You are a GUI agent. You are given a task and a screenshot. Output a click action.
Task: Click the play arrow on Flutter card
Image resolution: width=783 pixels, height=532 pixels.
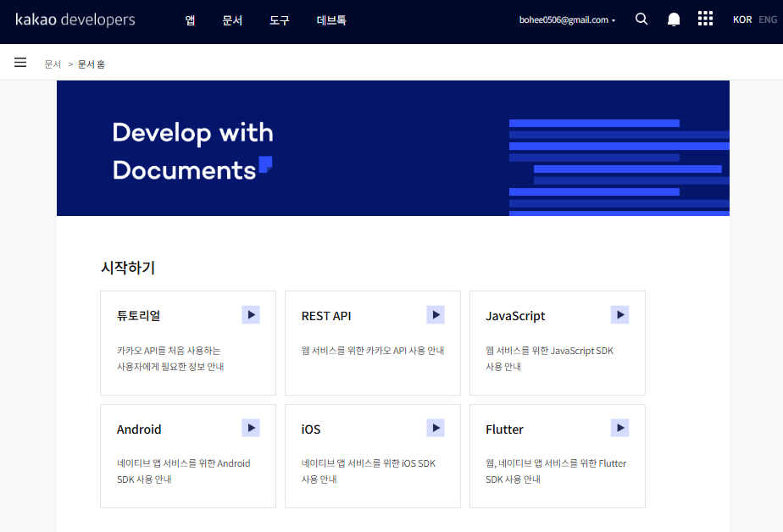[x=619, y=428]
